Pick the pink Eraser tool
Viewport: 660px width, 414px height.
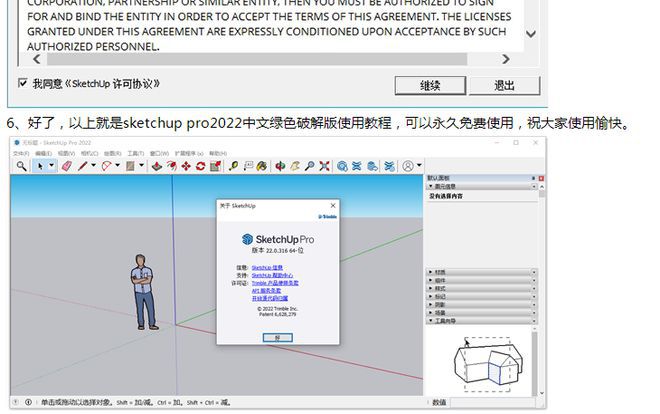pos(67,166)
